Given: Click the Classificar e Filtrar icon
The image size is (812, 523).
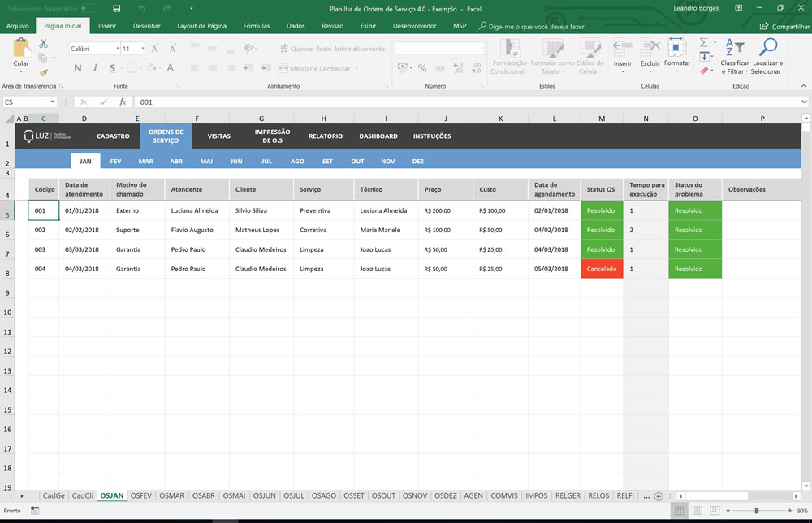Looking at the screenshot, I should 734,48.
